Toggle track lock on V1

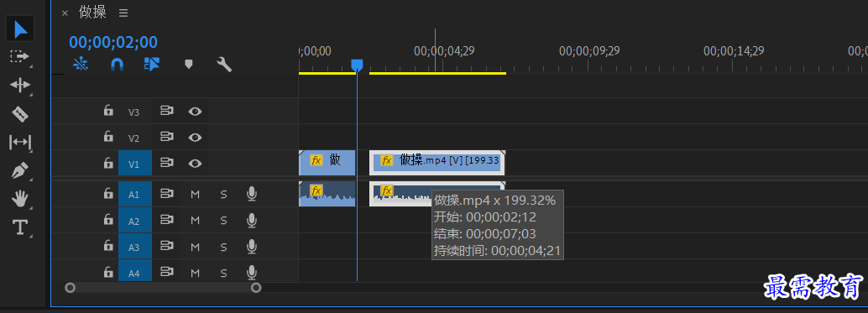click(x=108, y=163)
